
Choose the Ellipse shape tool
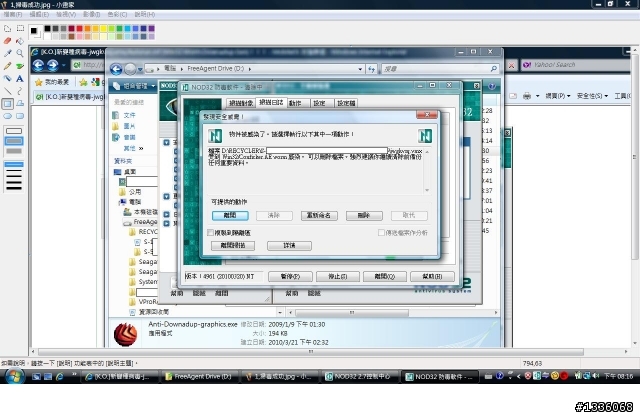(x=7, y=116)
